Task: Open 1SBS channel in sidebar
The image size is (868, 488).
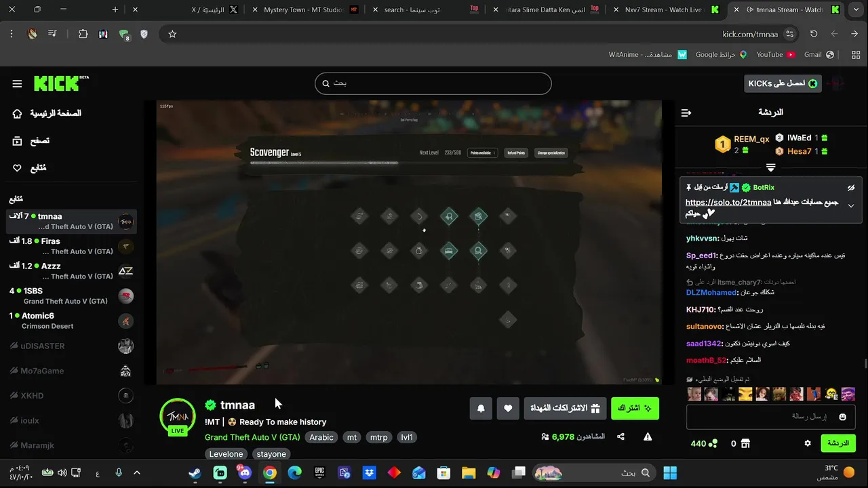Action: point(72,296)
